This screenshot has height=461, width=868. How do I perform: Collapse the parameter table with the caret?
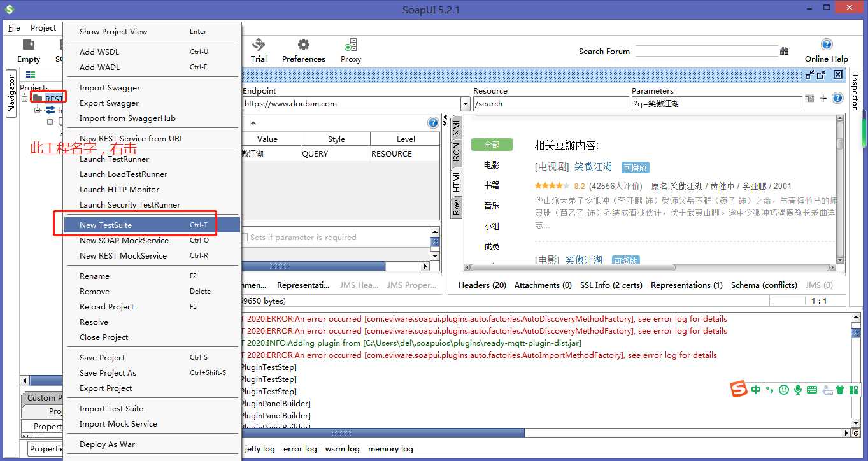(253, 124)
